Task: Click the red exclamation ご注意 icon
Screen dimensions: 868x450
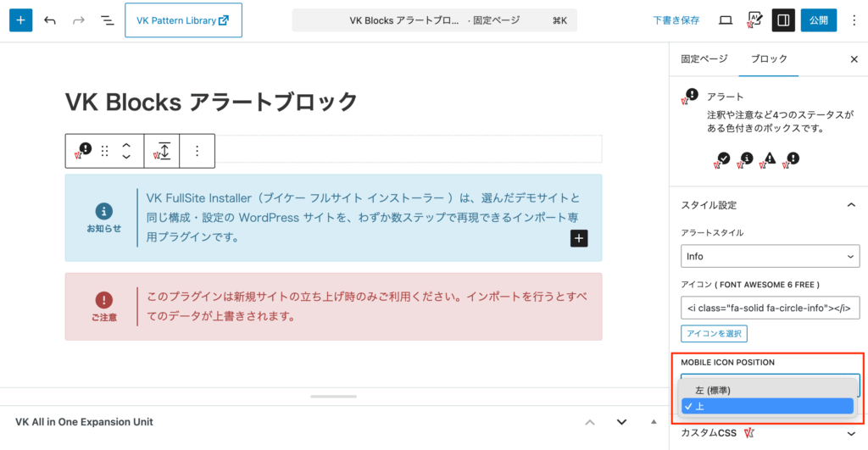Action: coord(103,300)
